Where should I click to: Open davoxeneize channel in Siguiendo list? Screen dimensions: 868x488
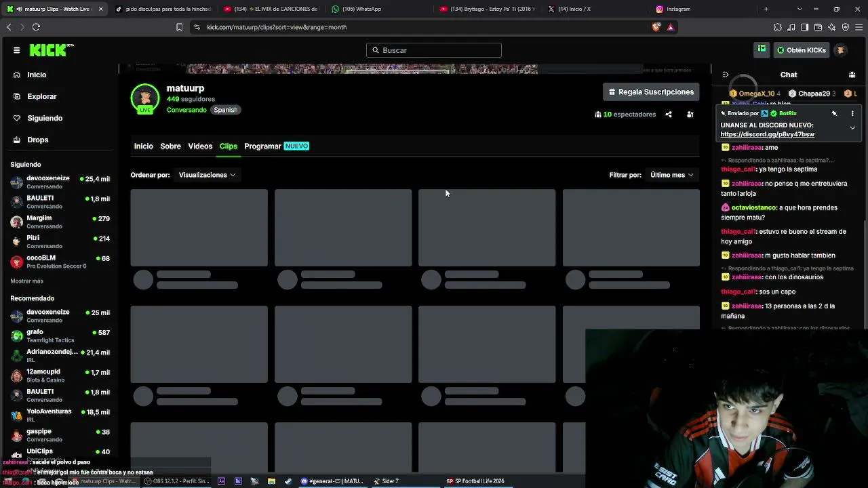60,182
